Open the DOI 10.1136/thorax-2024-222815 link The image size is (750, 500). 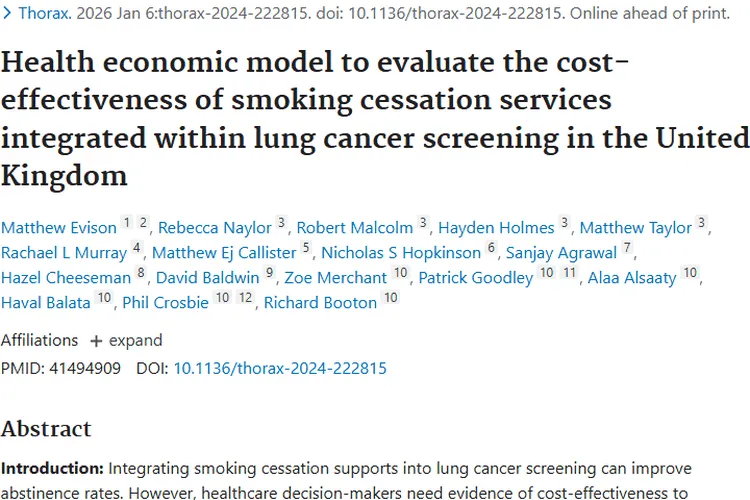pyautogui.click(x=280, y=368)
